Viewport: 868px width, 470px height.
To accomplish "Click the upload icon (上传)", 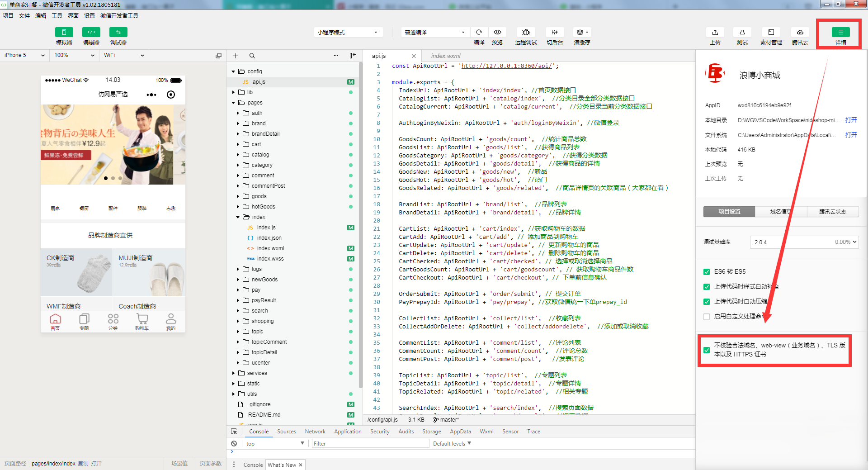I will [715, 32].
